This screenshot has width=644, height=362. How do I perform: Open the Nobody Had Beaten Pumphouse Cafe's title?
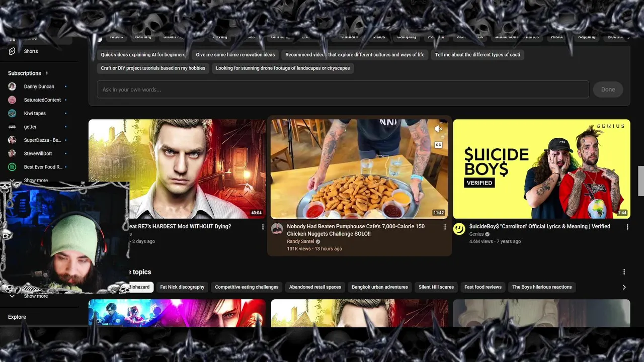pos(356,230)
